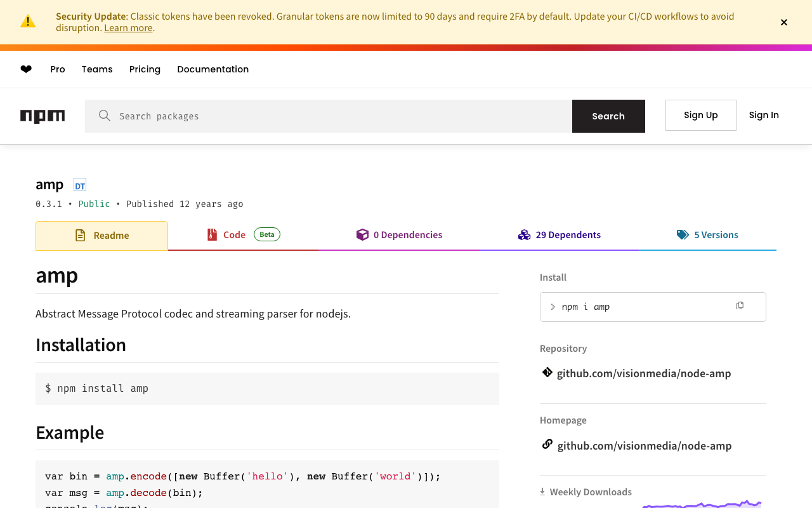812x508 pixels.
Task: Open the 0 Dependencies tab
Action: (x=400, y=235)
